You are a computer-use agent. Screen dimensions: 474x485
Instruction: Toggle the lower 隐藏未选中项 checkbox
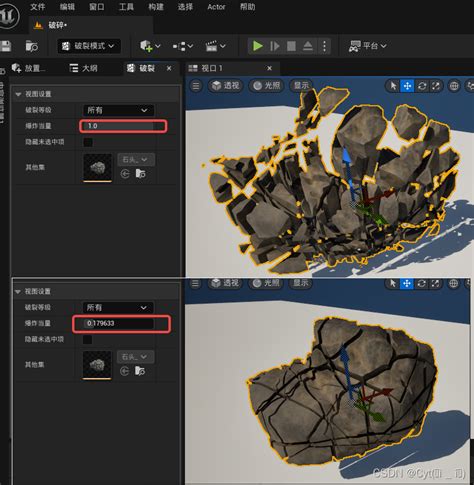click(87, 339)
